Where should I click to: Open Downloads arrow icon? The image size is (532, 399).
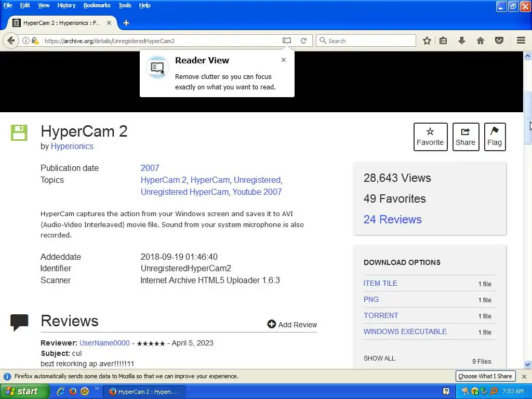pyautogui.click(x=462, y=41)
